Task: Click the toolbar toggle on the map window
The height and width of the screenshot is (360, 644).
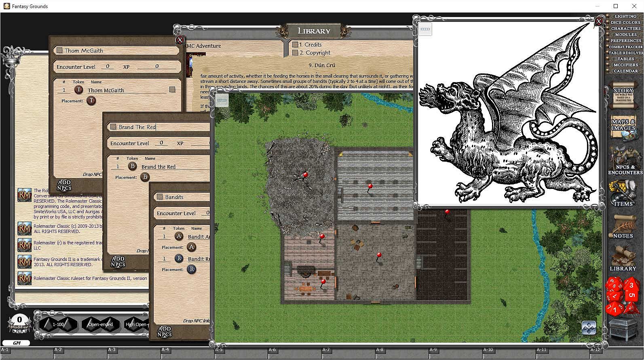Action: 222,100
